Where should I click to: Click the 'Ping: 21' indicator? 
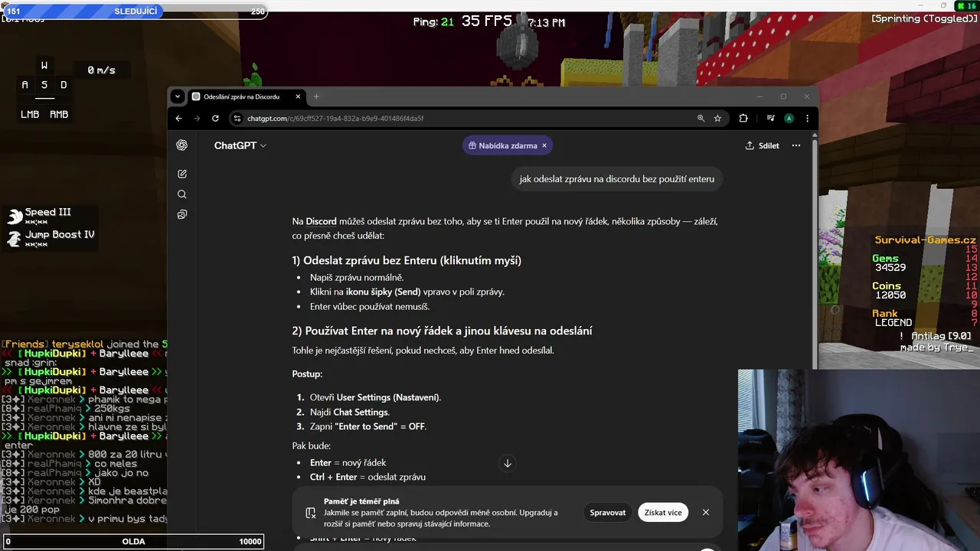tap(433, 22)
